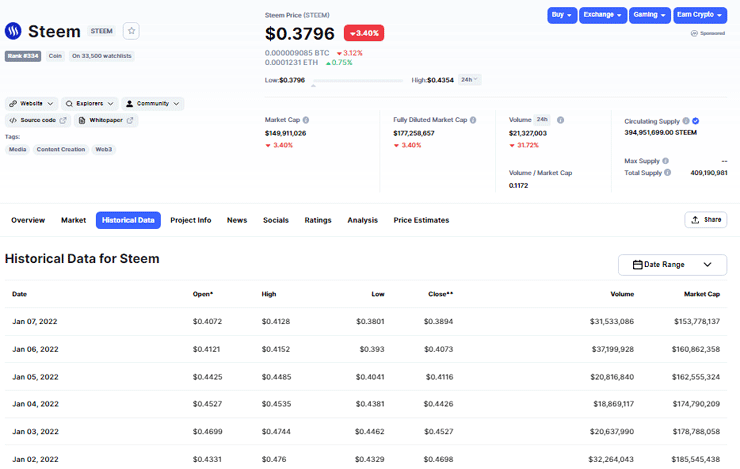Open the 24h low/high range selector

(x=469, y=80)
